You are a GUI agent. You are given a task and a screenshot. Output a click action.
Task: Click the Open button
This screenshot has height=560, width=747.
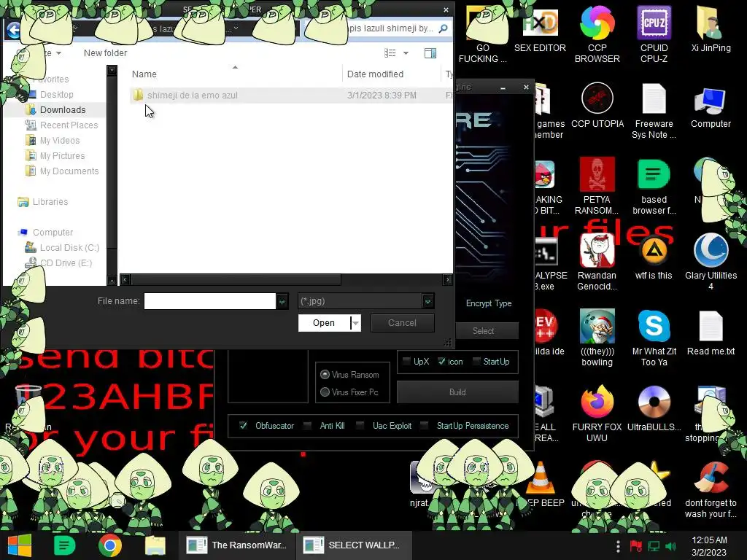(324, 323)
